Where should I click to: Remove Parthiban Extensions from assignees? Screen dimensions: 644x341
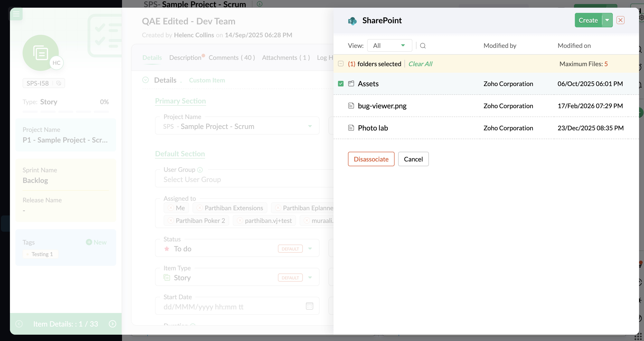click(200, 208)
